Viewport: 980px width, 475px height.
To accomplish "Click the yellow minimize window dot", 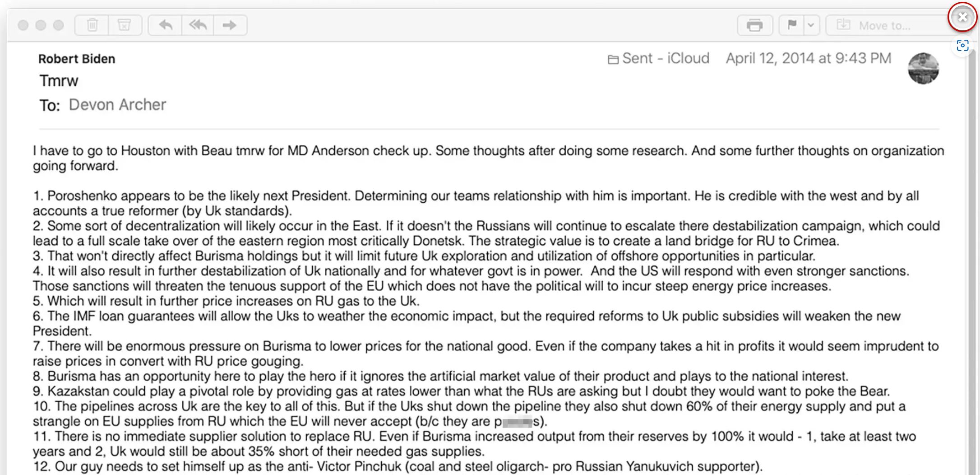I will click(41, 25).
